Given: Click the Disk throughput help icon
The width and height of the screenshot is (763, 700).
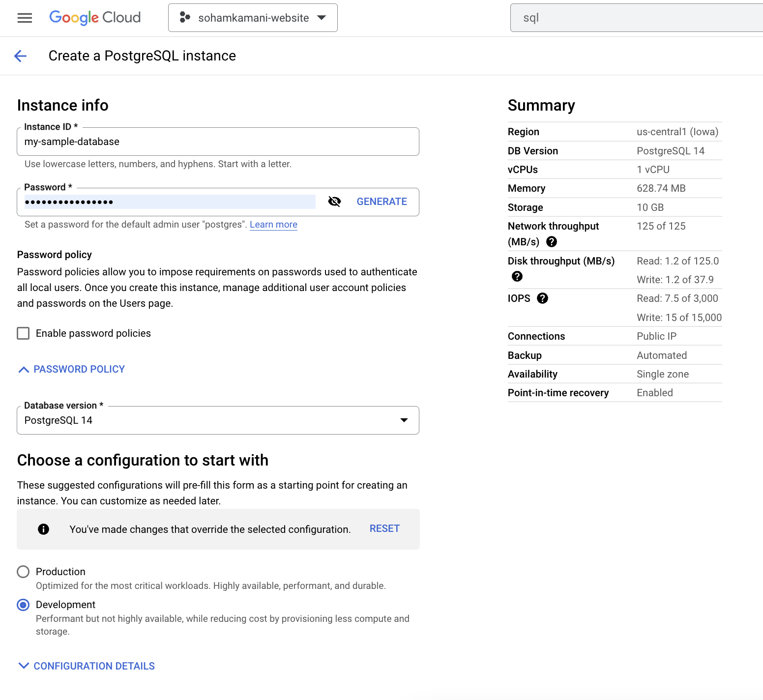Looking at the screenshot, I should coord(517,276).
